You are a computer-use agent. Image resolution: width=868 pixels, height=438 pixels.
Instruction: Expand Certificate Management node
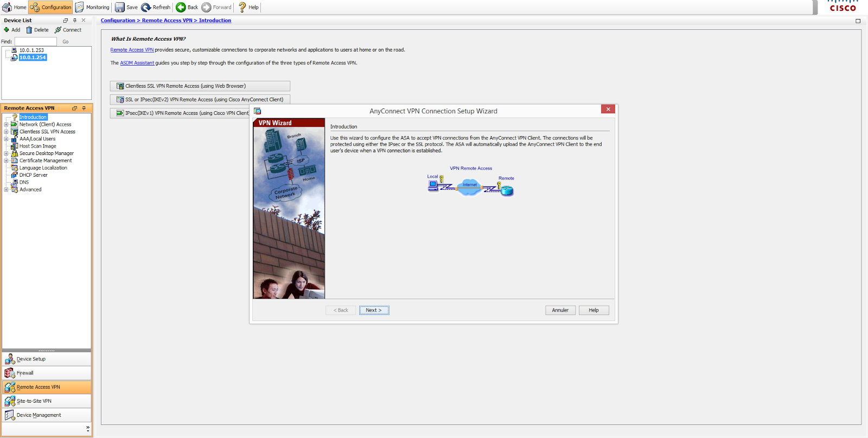6,160
